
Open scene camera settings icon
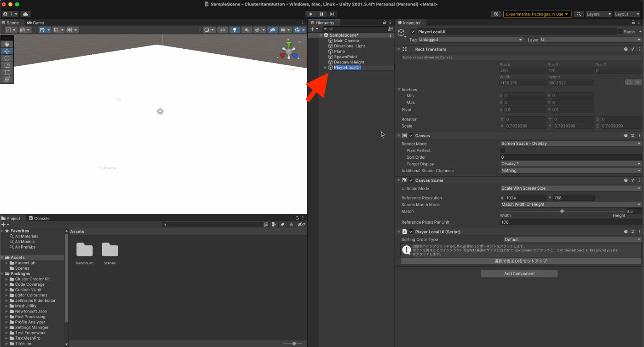pos(285,30)
